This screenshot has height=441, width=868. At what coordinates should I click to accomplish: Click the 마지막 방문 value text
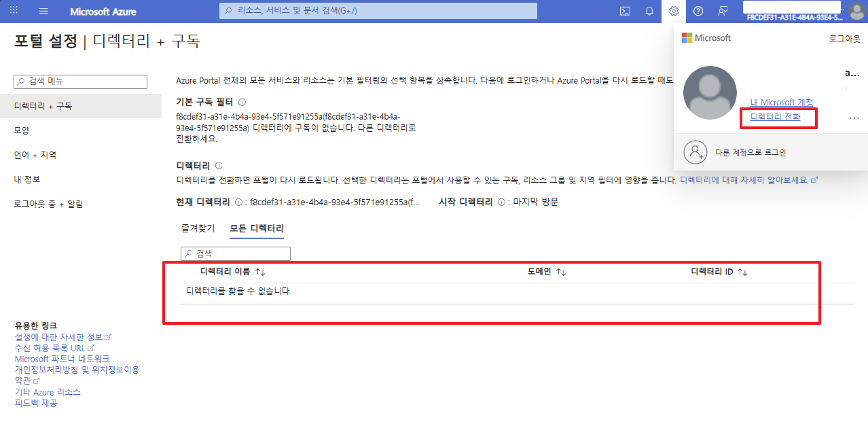tap(536, 202)
